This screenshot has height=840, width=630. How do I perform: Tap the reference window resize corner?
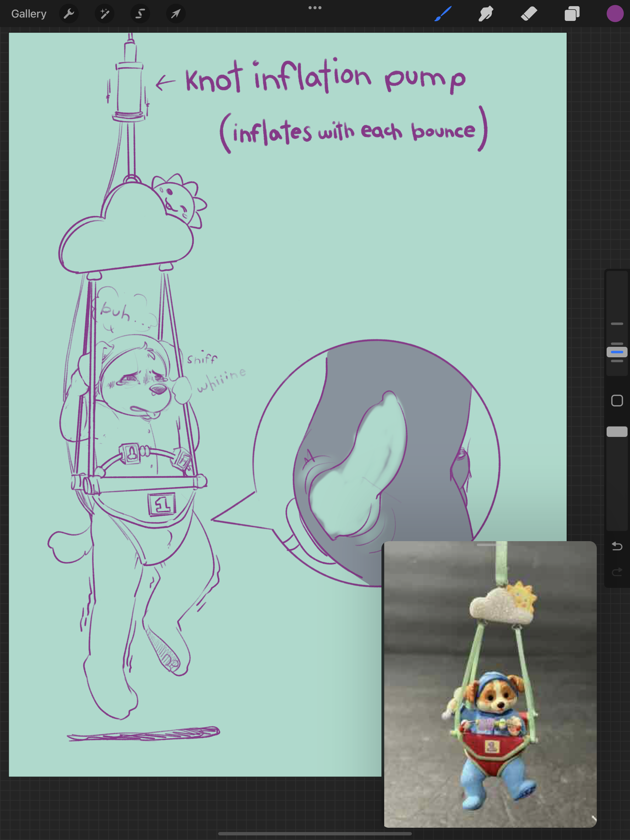coord(593,818)
